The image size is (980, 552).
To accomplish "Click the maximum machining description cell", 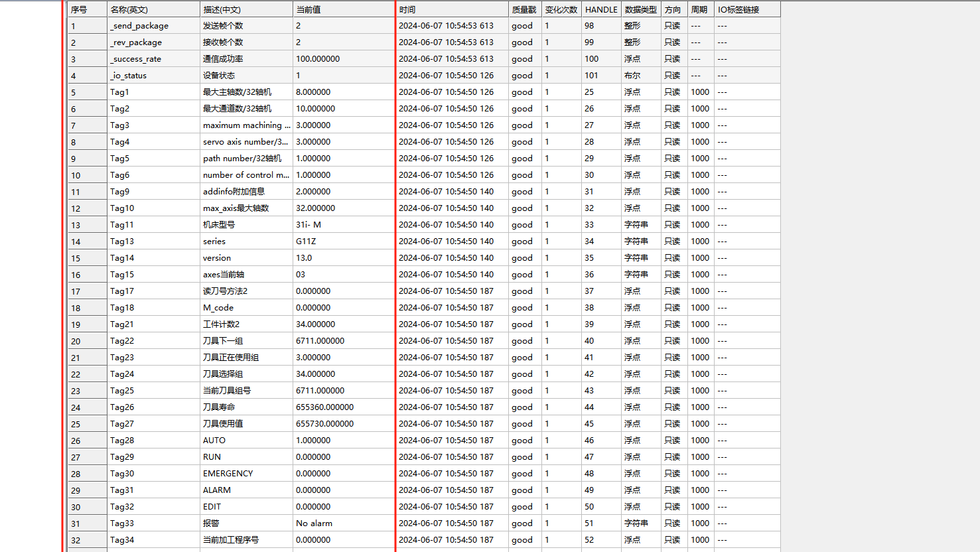I will [x=246, y=125].
